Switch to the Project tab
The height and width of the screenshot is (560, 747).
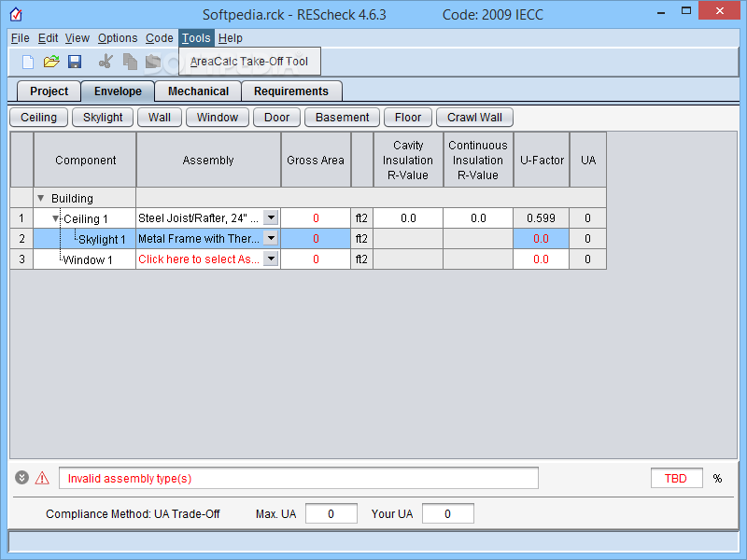tap(49, 91)
